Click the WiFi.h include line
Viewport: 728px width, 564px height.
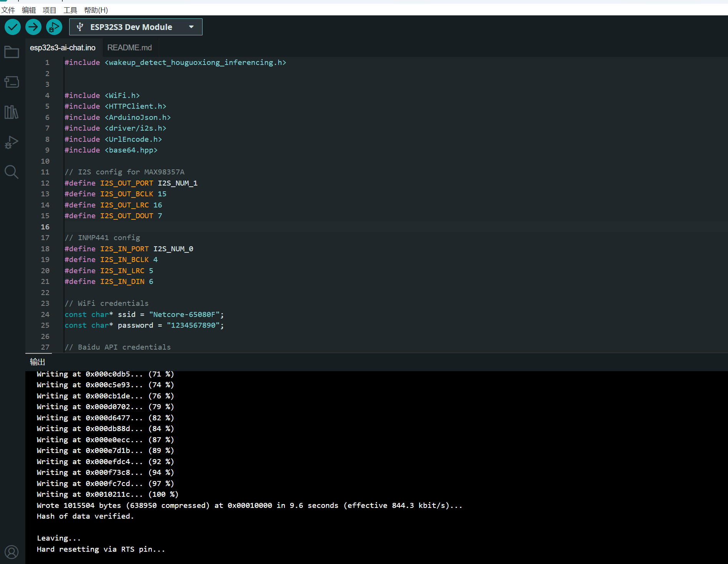click(x=102, y=95)
